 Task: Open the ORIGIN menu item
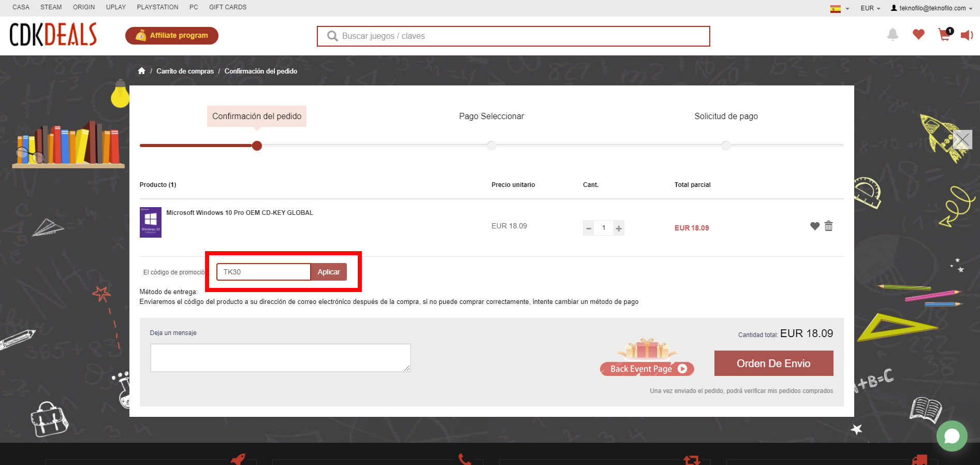[84, 7]
